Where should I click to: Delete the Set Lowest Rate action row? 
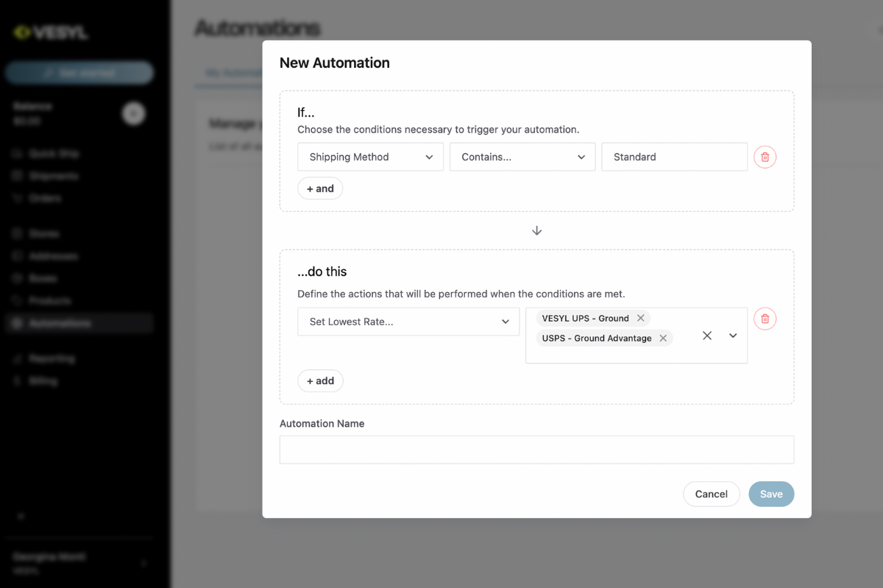pyautogui.click(x=765, y=319)
